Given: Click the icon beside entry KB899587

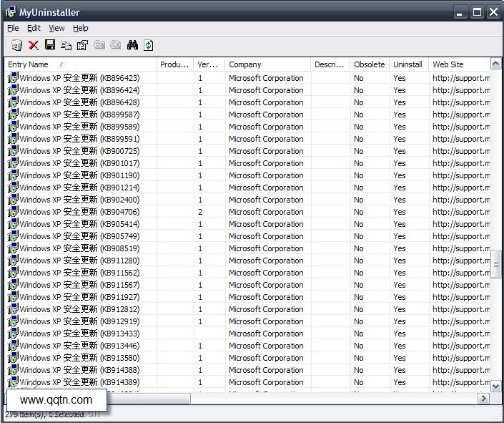Looking at the screenshot, I should (x=13, y=115).
